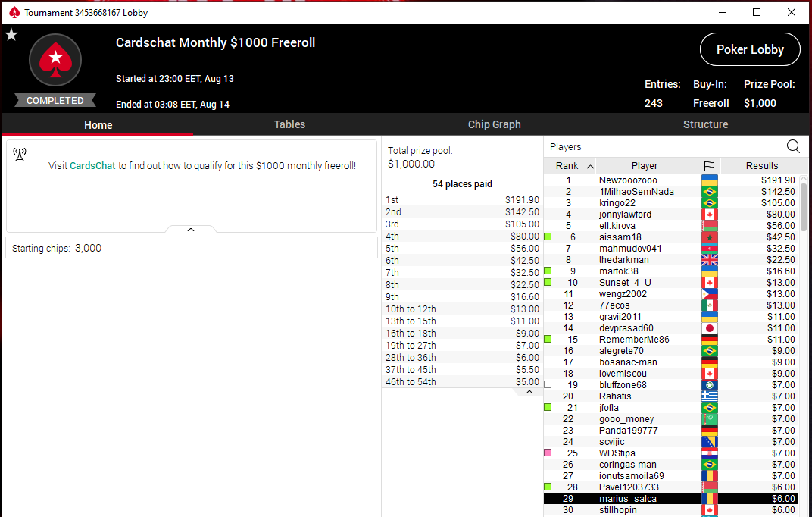Sort by Player column header
Image resolution: width=812 pixels, height=517 pixels.
[x=647, y=166]
